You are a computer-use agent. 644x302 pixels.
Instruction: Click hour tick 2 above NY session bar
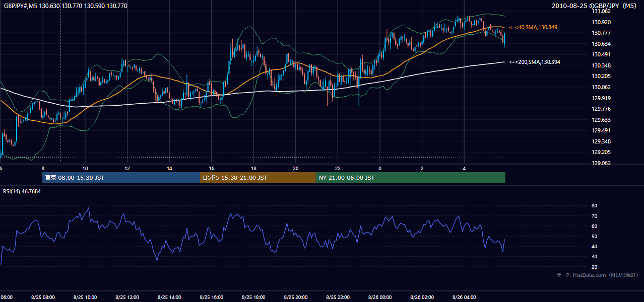[422, 168]
